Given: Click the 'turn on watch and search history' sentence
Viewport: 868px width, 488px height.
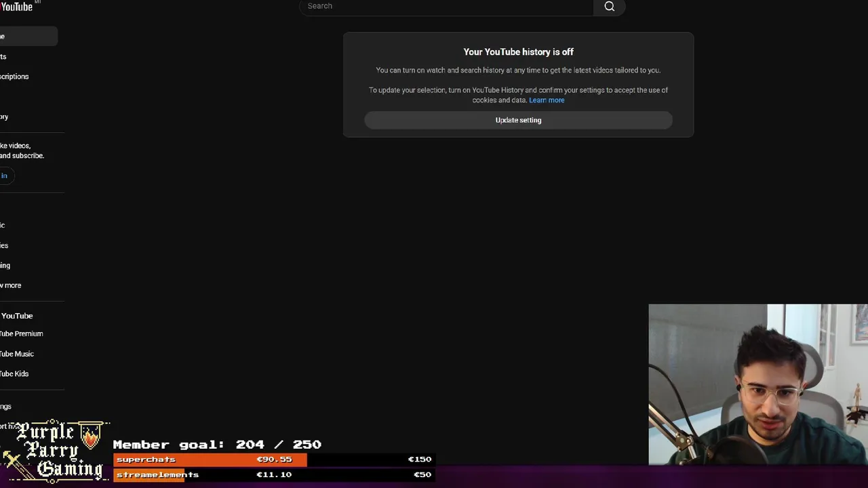Looking at the screenshot, I should click(x=518, y=70).
